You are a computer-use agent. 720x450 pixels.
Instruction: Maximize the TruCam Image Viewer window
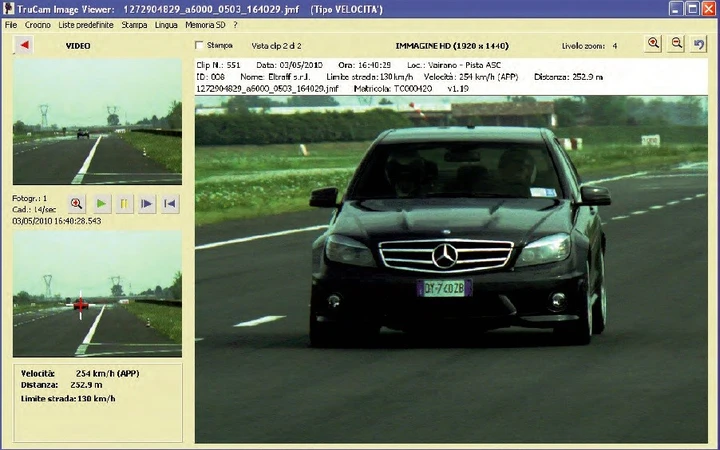pos(692,9)
